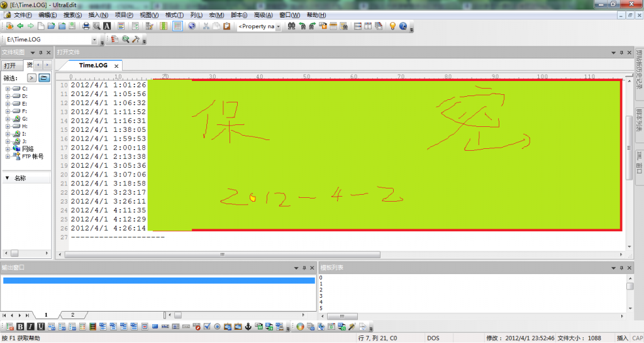The width and height of the screenshot is (644, 343).
Task: Toggle Underline in the HTML toolbar
Action: 41,327
